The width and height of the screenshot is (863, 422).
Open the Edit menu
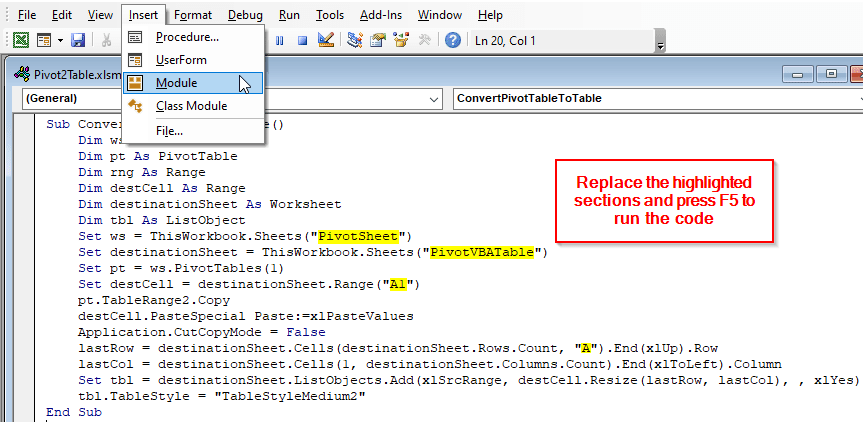point(62,15)
